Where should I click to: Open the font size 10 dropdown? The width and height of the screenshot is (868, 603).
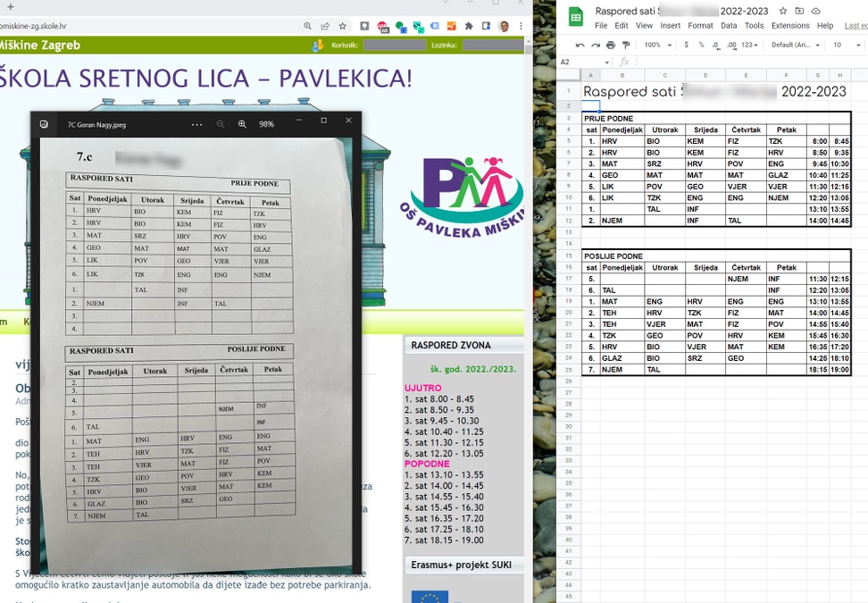pos(844,45)
